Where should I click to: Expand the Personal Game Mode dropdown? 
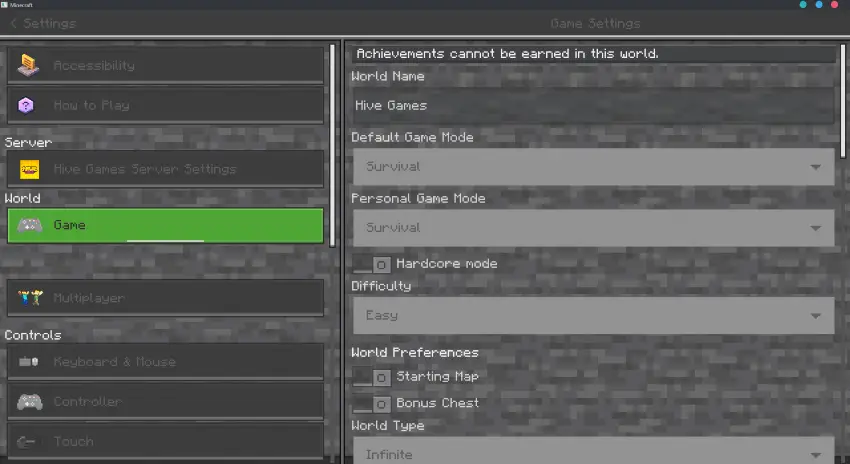pos(593,228)
